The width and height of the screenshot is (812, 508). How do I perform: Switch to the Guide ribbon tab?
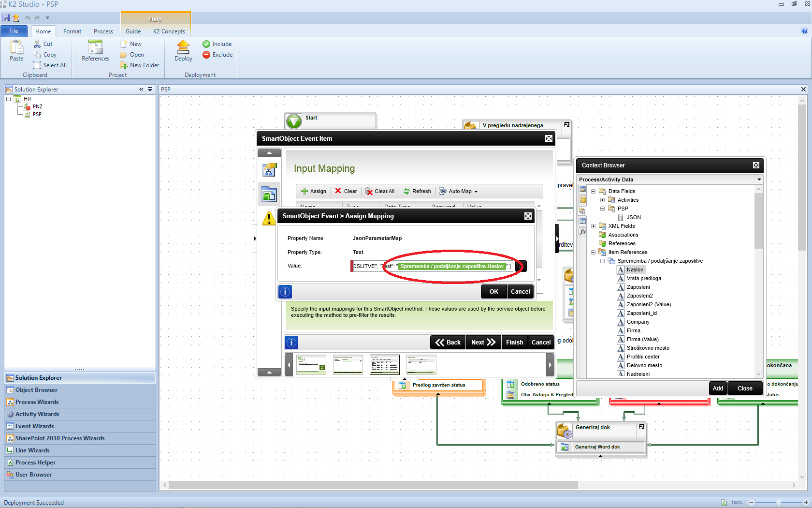(133, 31)
